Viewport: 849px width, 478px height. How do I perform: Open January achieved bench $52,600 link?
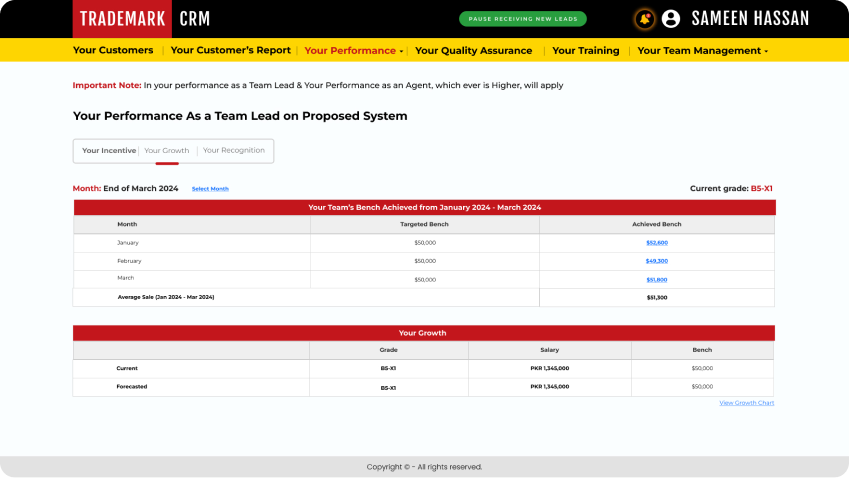656,243
